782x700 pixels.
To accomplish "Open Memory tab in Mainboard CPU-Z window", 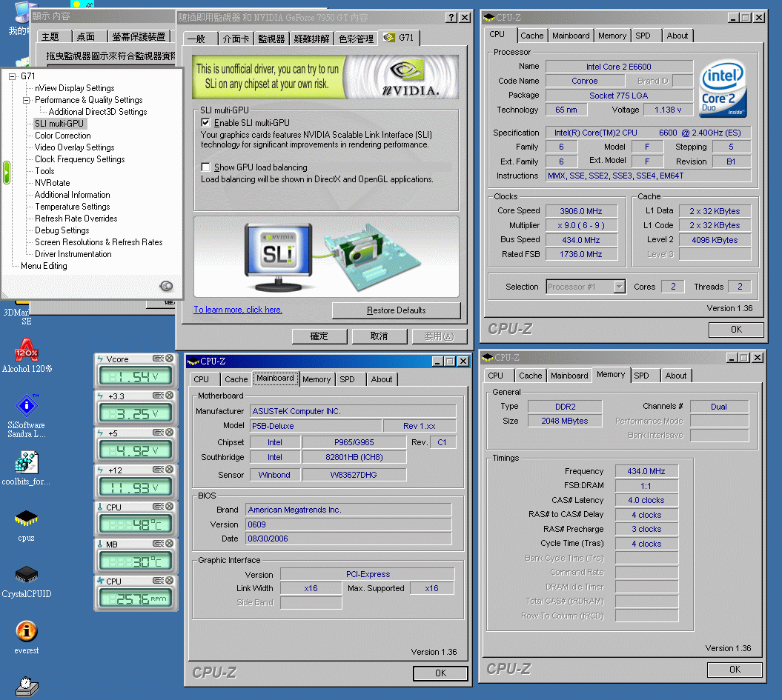I will (x=317, y=379).
